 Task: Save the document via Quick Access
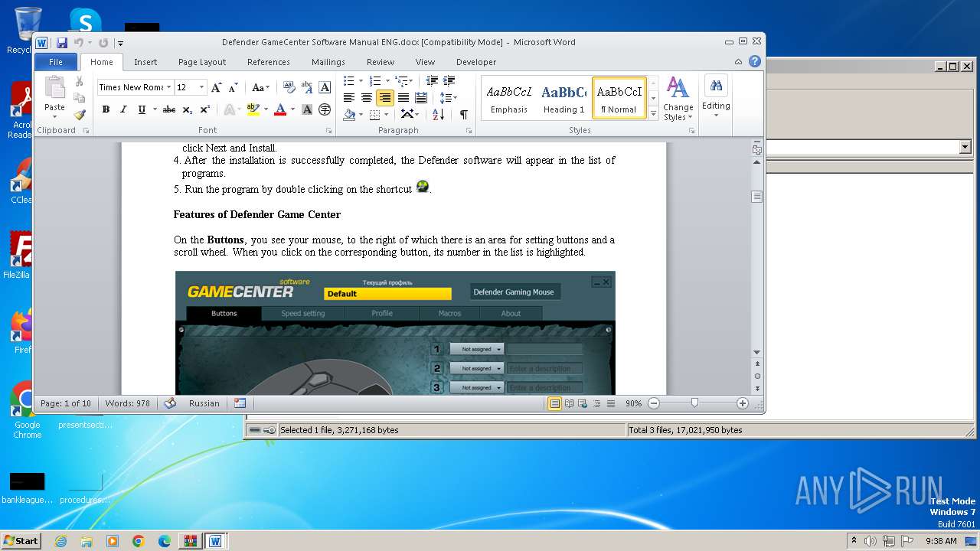[61, 43]
